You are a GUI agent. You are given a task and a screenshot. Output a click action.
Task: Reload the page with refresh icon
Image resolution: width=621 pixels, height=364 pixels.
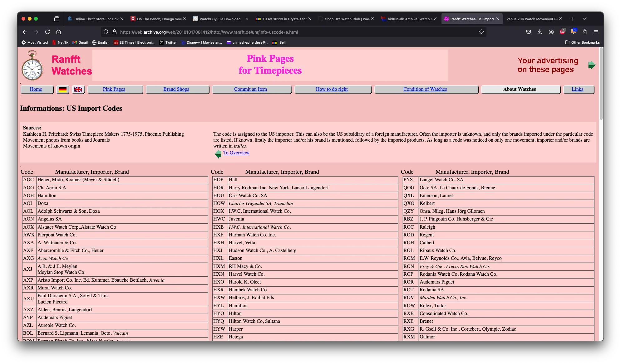pyautogui.click(x=47, y=32)
